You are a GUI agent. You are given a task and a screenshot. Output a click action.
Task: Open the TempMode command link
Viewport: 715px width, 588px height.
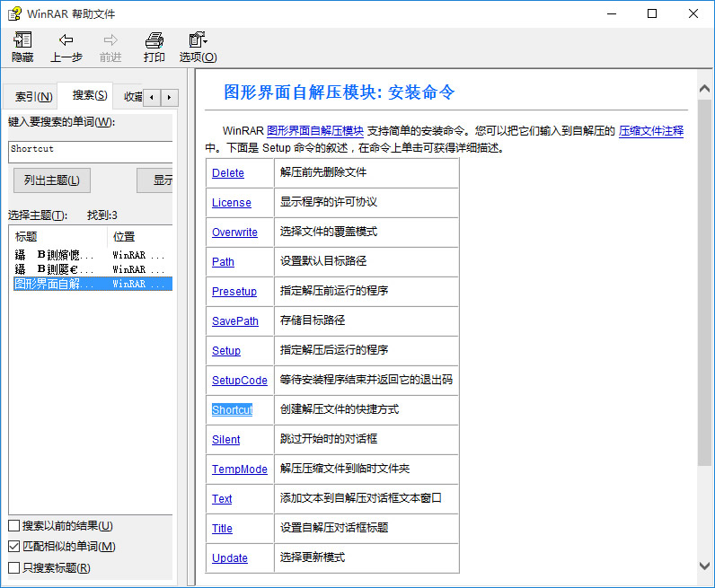pos(240,470)
